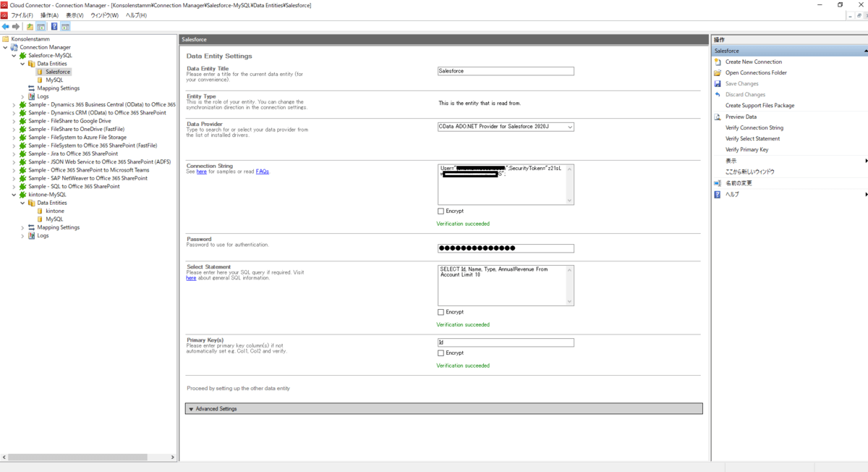The width and height of the screenshot is (868, 472).
Task: Click the Preview Data magnifier icon
Action: (x=718, y=117)
